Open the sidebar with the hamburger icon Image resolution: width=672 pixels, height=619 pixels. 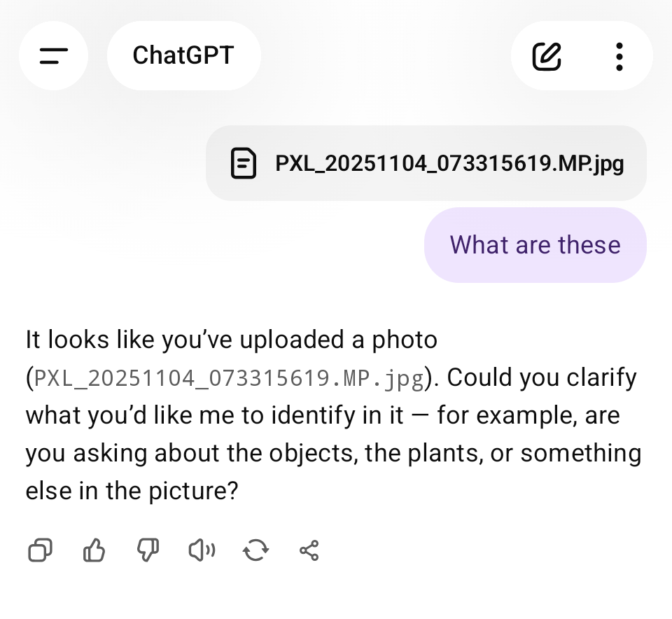(x=54, y=56)
